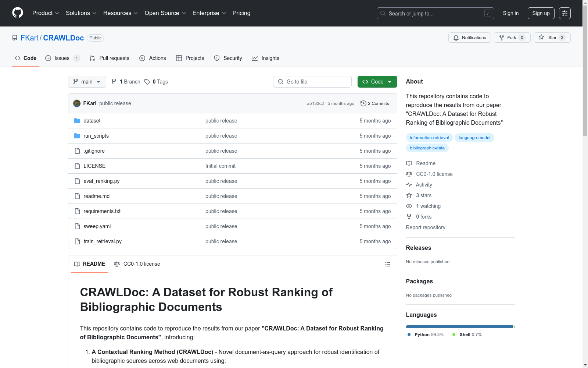Click the eye icon beside watching
Viewport: 588px width, 368px height.
pos(409,206)
